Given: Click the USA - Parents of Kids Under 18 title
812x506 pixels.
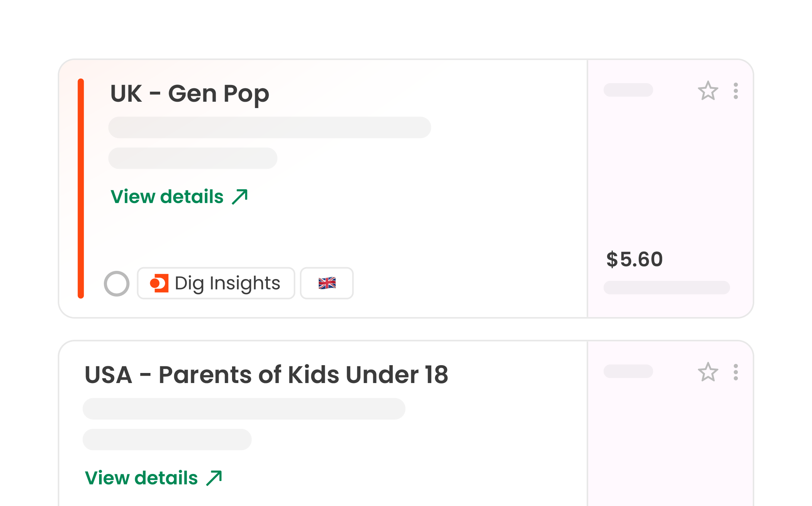Looking at the screenshot, I should coord(266,375).
